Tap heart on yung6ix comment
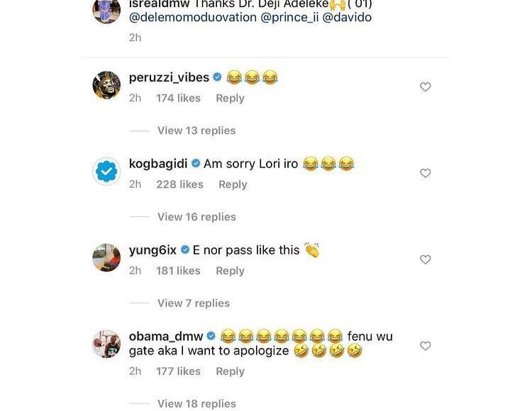 [x=426, y=260]
